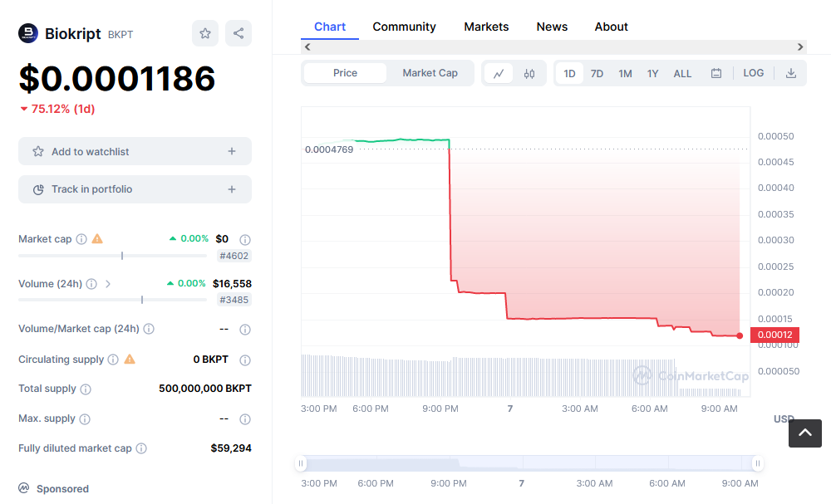831x504 pixels.
Task: Switch chart to Market Cap
Action: [x=430, y=73]
